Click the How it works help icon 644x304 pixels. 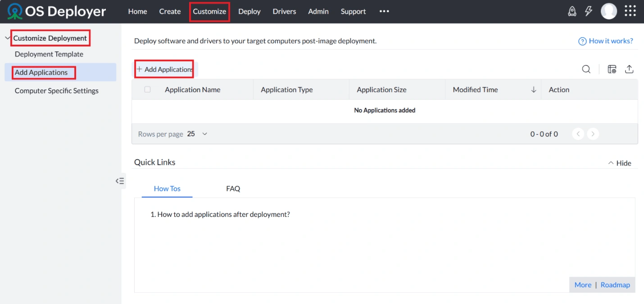coord(582,41)
